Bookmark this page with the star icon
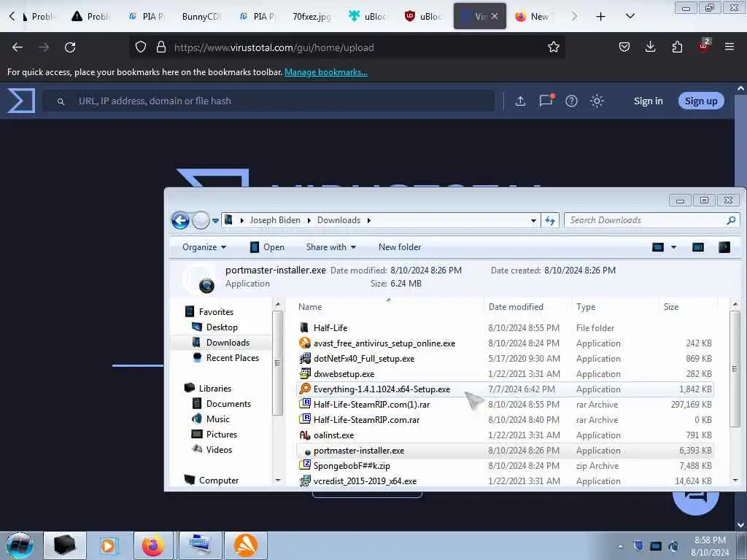747x560 pixels. (553, 47)
